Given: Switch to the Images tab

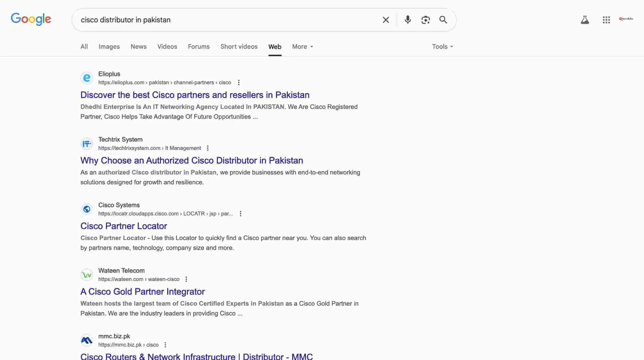Looking at the screenshot, I should (109, 47).
